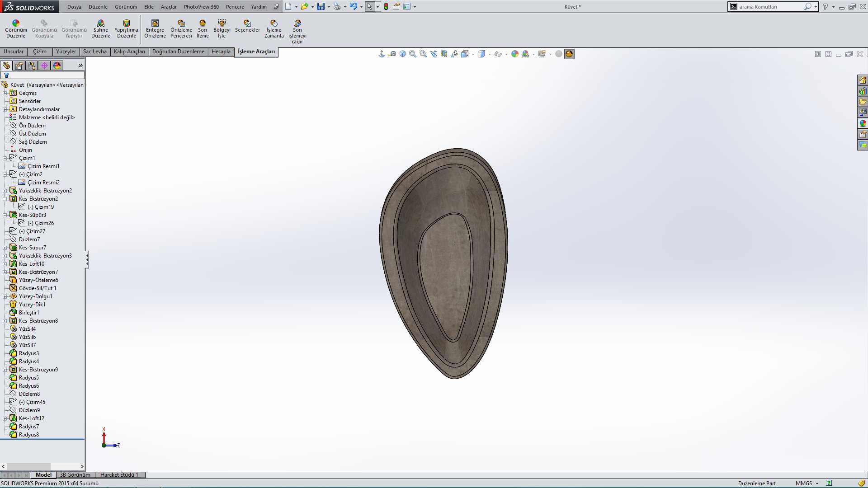868x488 pixels.
Task: Toggle PhotoView 360 integrated preview gold sphere
Action: pos(569,54)
